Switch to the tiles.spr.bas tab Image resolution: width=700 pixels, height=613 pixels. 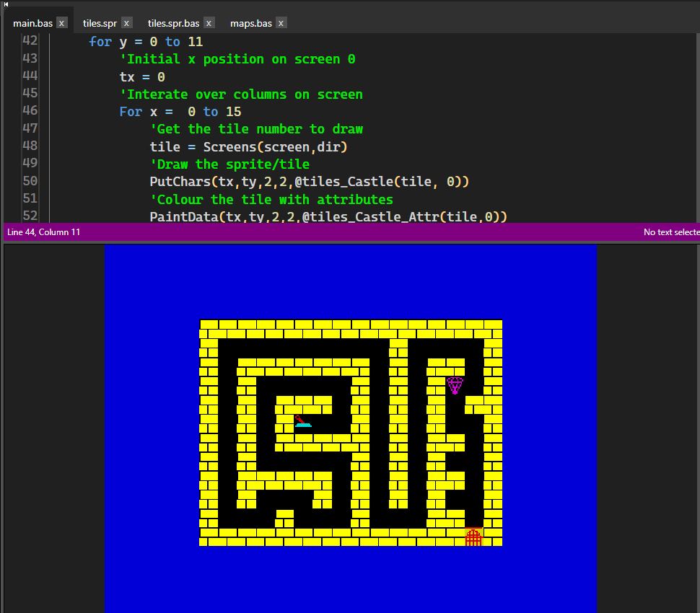point(173,24)
